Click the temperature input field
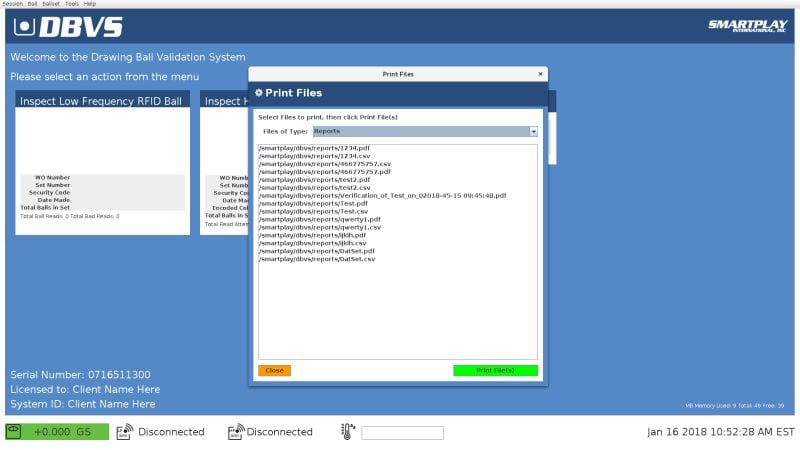This screenshot has width=800, height=450. [x=403, y=433]
